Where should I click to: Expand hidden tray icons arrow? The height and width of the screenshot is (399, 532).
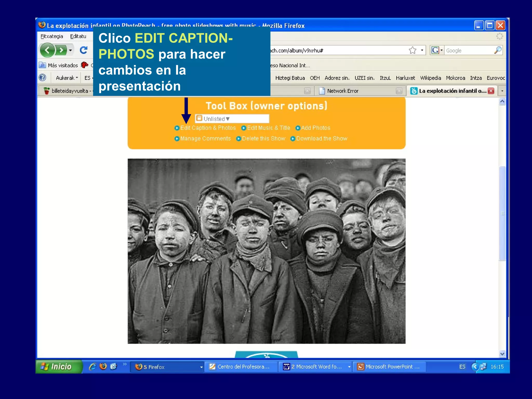click(475, 367)
